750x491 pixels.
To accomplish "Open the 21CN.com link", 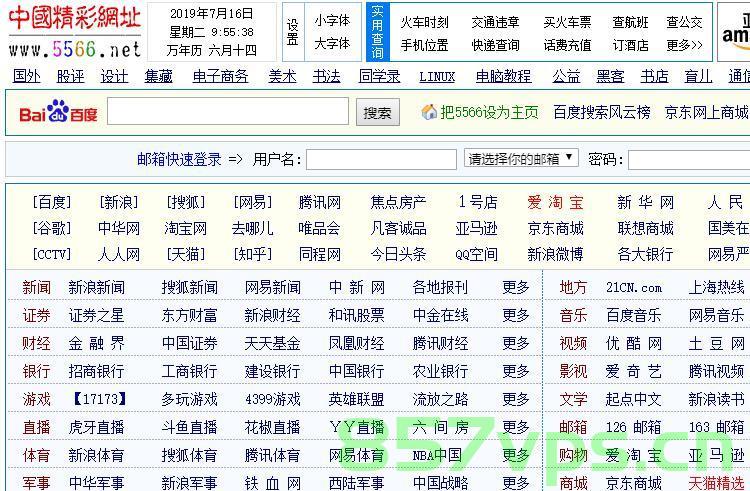I will point(634,287).
